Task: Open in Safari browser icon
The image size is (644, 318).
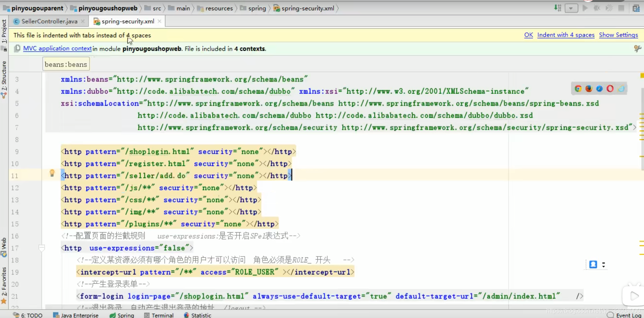Action: pyautogui.click(x=599, y=89)
